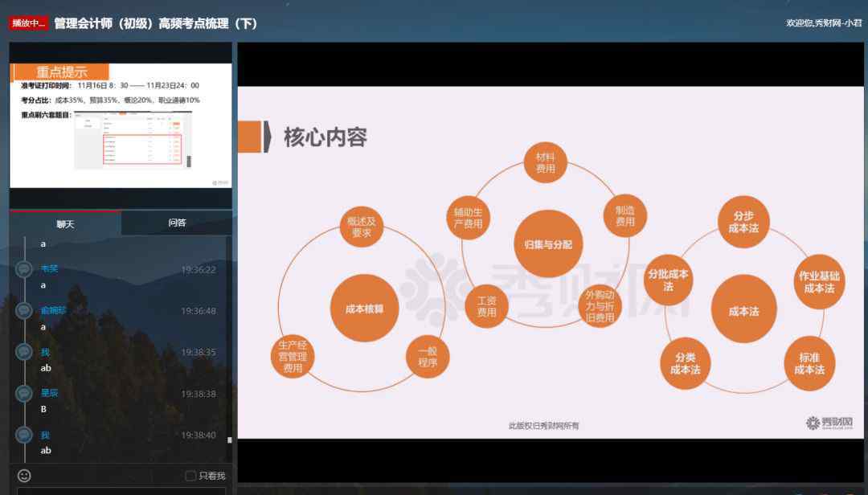Click the course title 管理会计师 heading

tap(156, 23)
